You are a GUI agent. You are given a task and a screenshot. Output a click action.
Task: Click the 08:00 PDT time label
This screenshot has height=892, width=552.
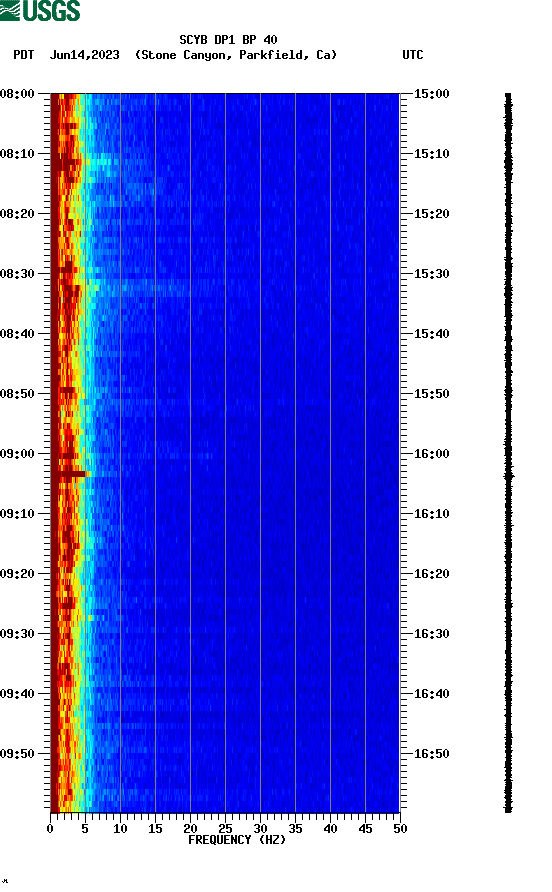pyautogui.click(x=18, y=94)
